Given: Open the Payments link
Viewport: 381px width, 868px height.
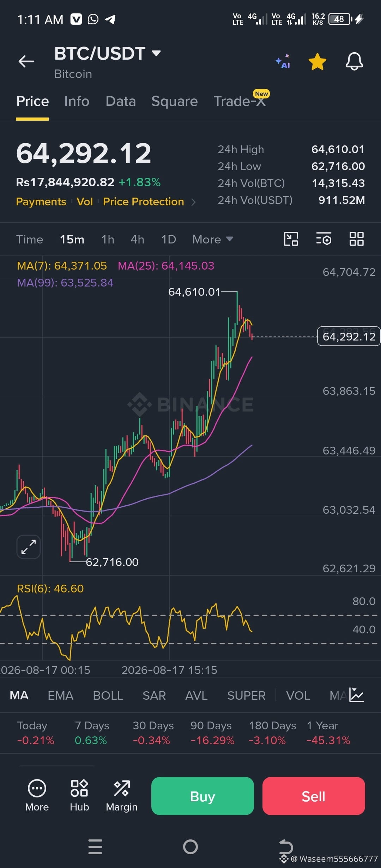Looking at the screenshot, I should pos(41,201).
